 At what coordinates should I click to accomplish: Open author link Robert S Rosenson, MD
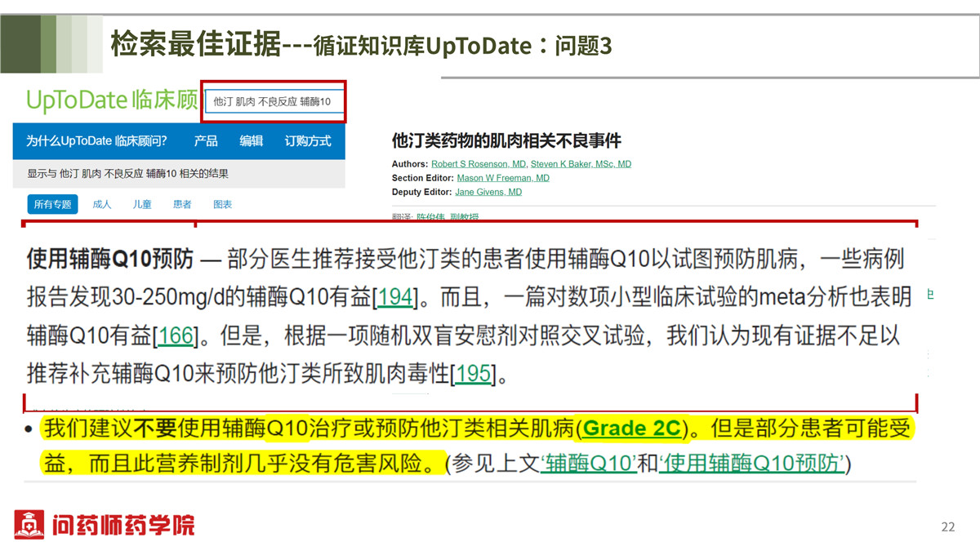coord(479,164)
